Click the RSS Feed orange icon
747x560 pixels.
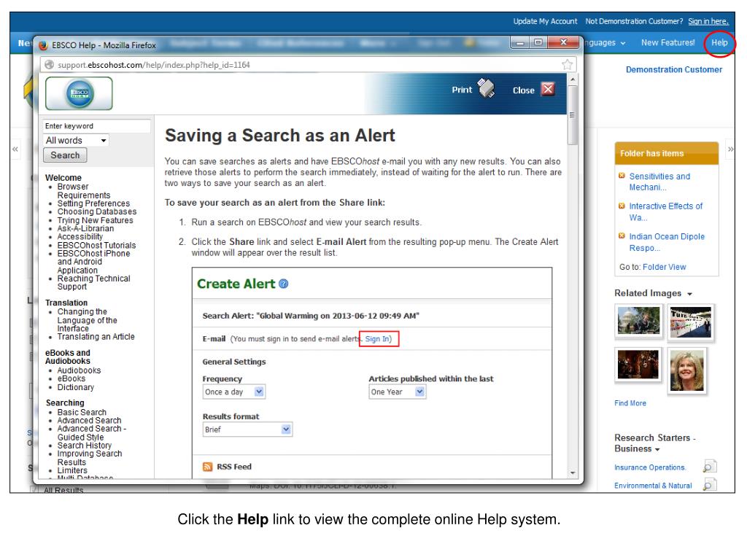point(207,467)
